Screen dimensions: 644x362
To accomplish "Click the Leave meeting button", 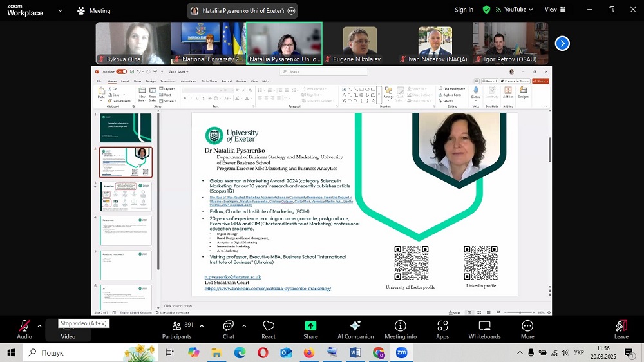I will pyautogui.click(x=621, y=329).
